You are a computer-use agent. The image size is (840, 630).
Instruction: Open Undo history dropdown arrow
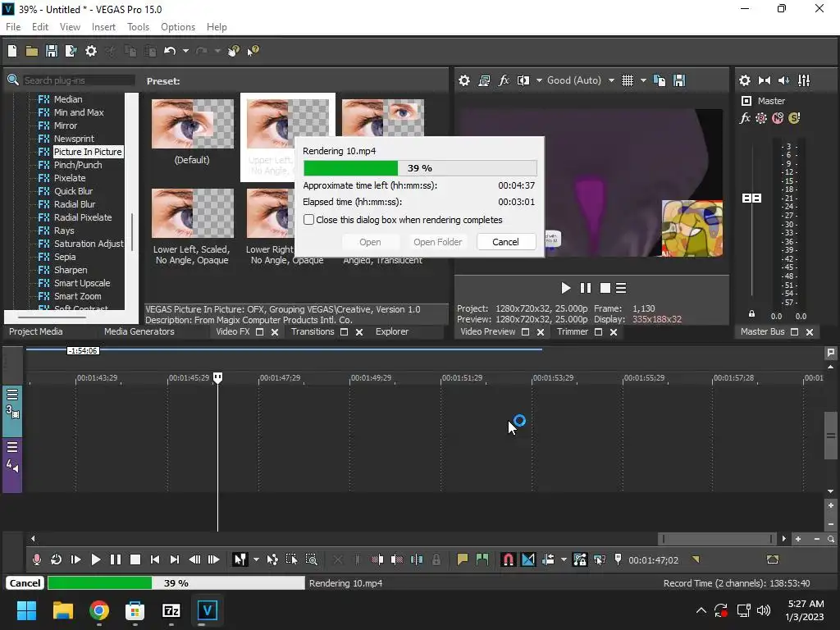(185, 51)
